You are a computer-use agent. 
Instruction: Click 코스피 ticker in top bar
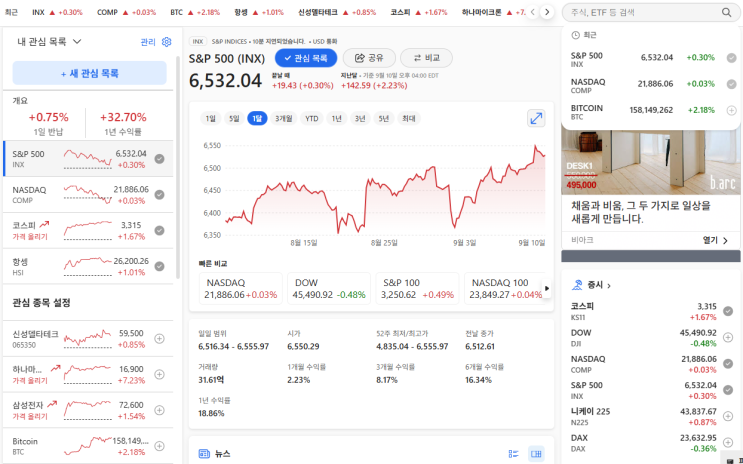[x=418, y=12]
